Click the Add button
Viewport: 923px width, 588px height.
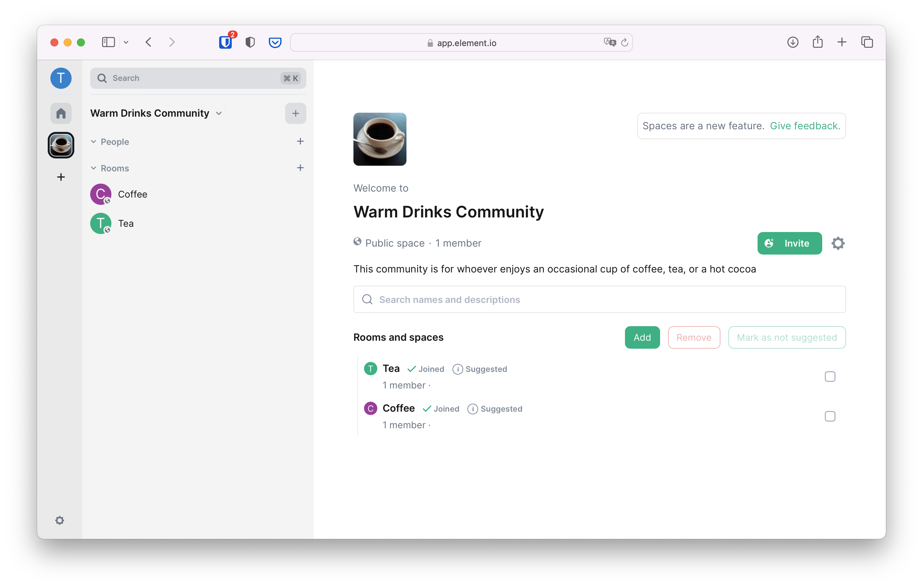tap(642, 338)
